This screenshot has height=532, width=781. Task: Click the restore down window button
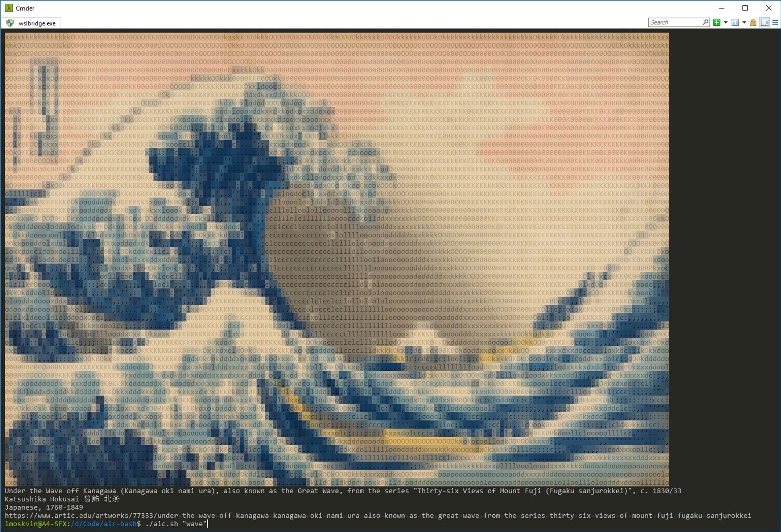pos(744,7)
